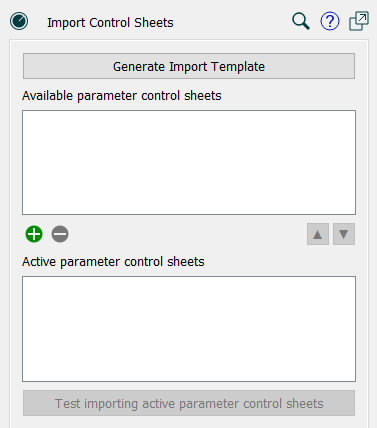Activate the downward triangle reorder button
The image size is (377, 428).
click(x=344, y=234)
